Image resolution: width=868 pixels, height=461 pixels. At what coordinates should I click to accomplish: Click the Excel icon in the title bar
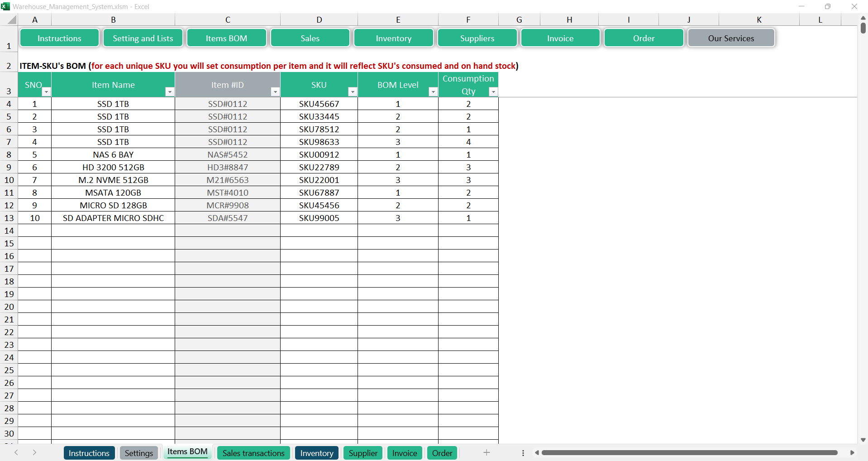(x=6, y=6)
